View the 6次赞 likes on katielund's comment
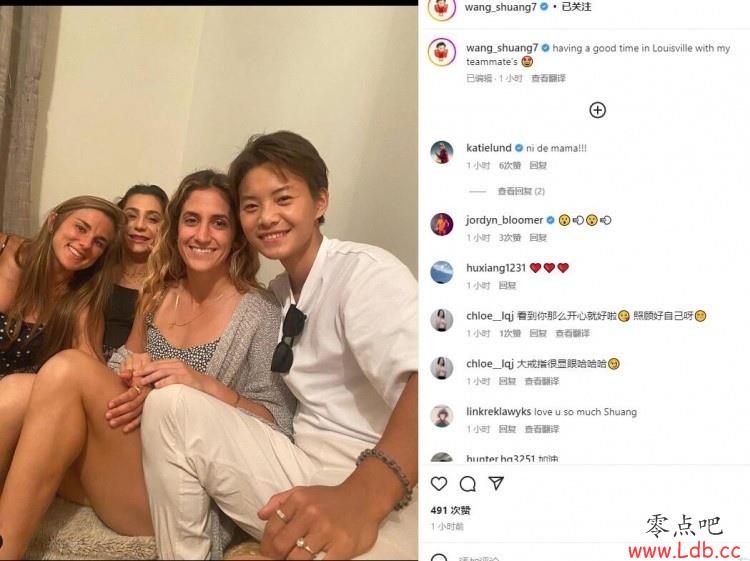750x561 pixels. (x=510, y=165)
